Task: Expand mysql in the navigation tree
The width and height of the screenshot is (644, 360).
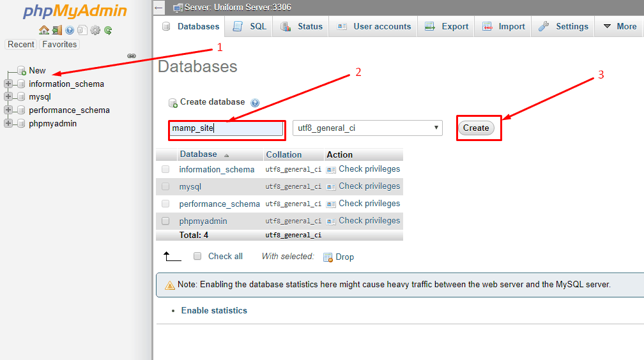Action: [x=8, y=97]
